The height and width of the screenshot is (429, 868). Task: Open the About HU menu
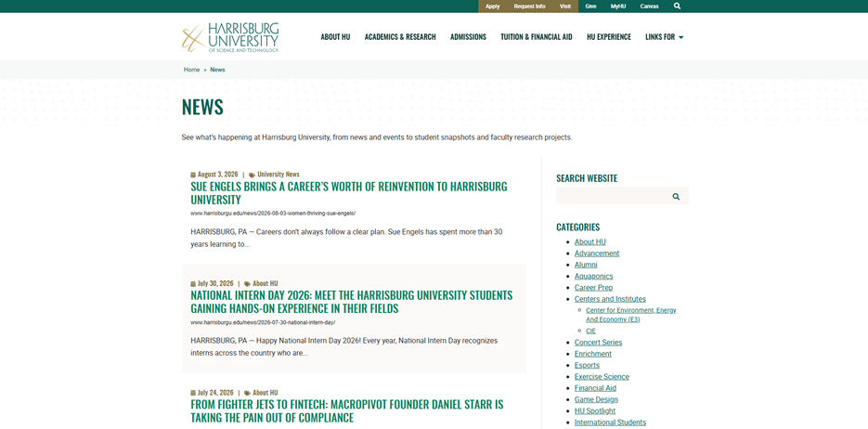(x=335, y=37)
